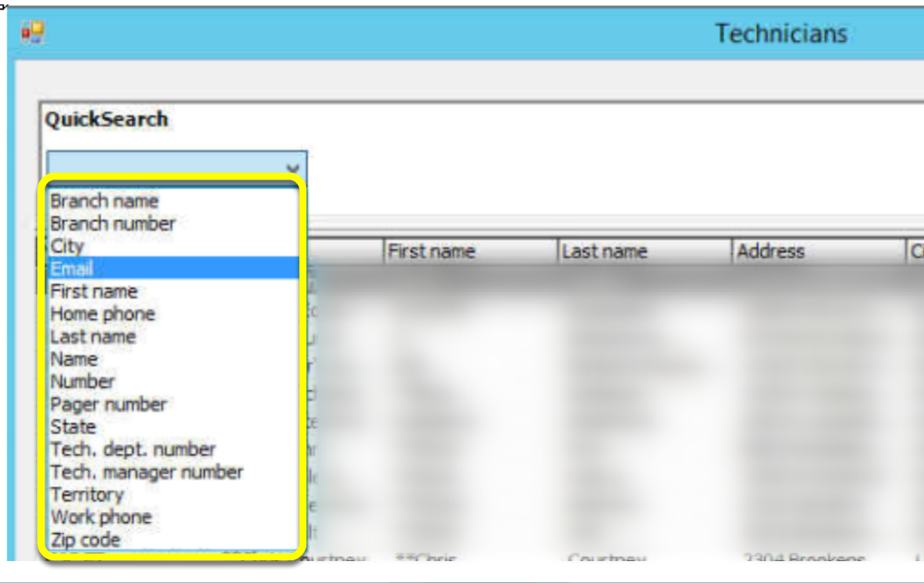Click the QuickSearch group label
Image resolution: width=924 pixels, height=583 pixels.
click(106, 119)
